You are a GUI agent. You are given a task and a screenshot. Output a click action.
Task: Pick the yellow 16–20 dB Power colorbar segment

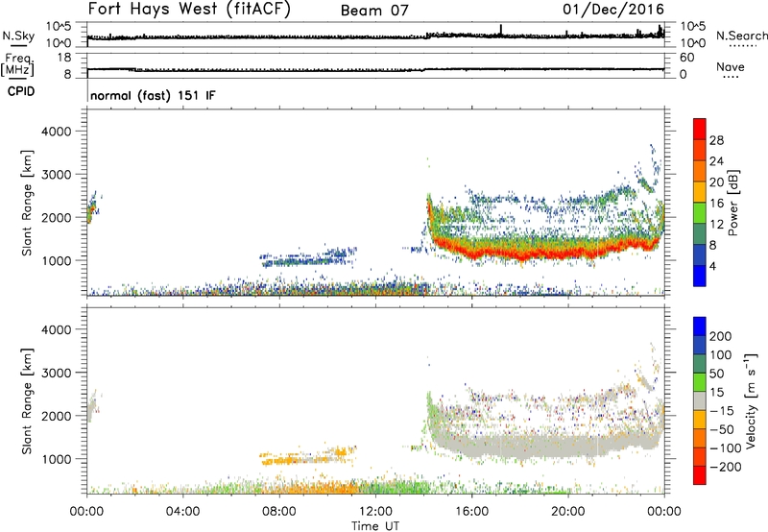pos(700,191)
